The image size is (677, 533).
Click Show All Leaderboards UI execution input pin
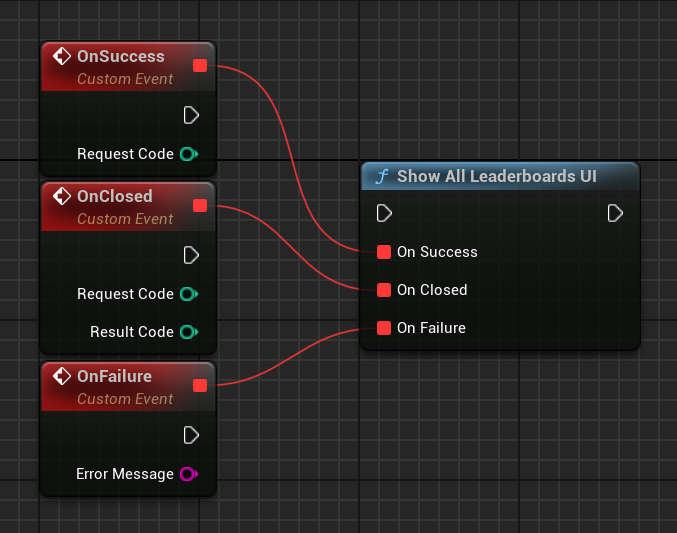click(384, 213)
